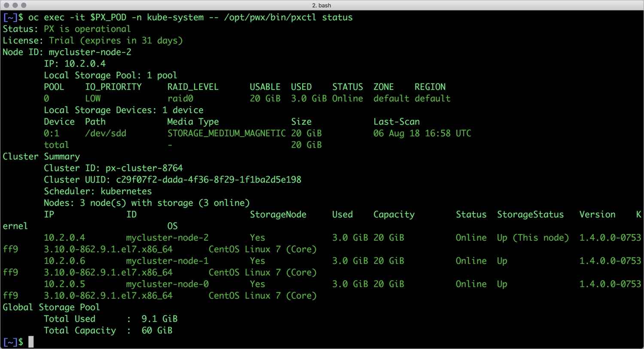Image resolution: width=644 pixels, height=349 pixels.
Task: Click the 'Up (This node)' storage status
Action: 533,238
